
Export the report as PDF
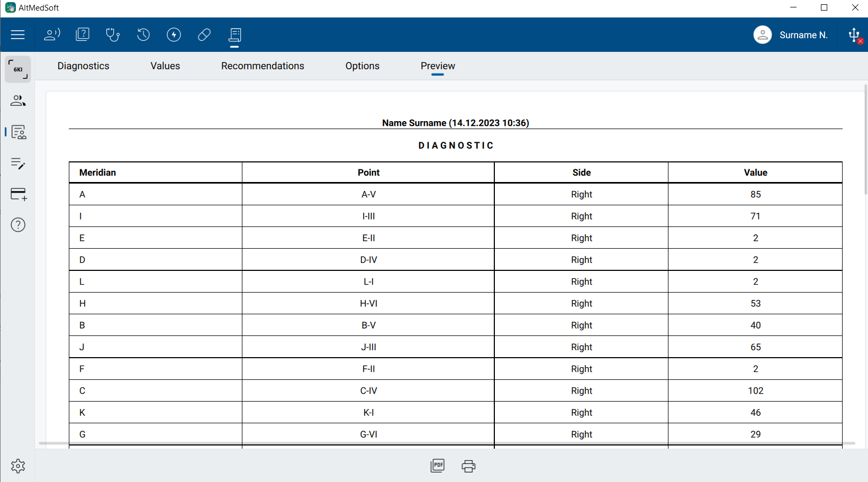point(438,466)
